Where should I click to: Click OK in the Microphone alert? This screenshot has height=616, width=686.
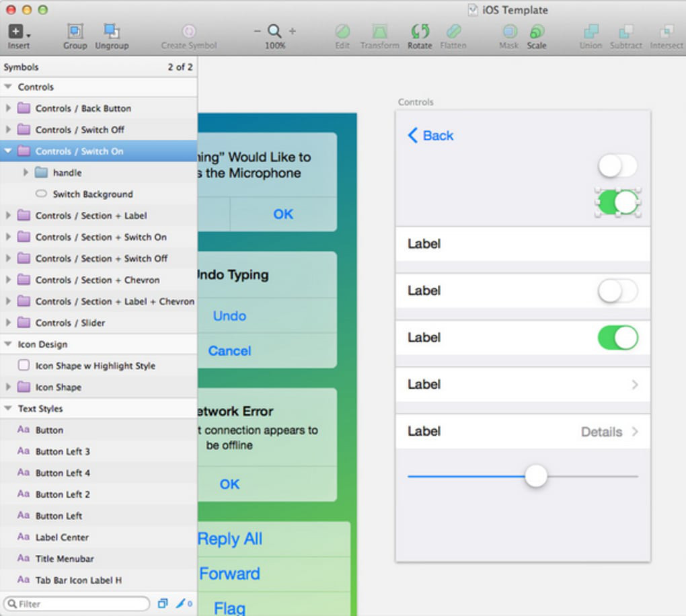tap(283, 214)
